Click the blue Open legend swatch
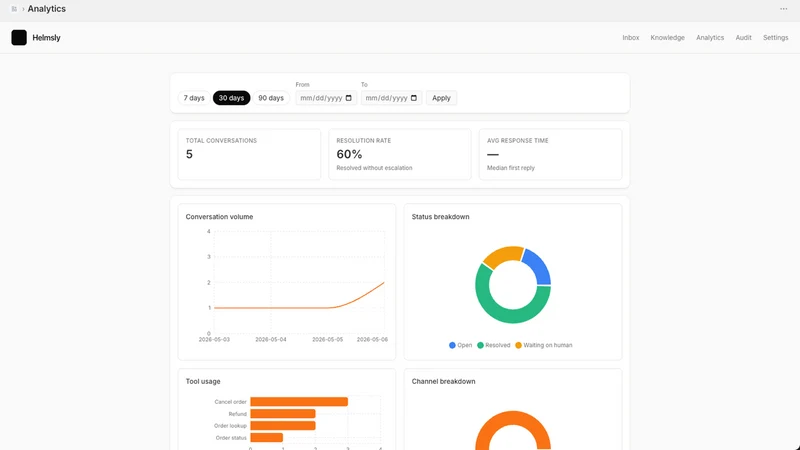This screenshot has width=800, height=450. click(452, 345)
